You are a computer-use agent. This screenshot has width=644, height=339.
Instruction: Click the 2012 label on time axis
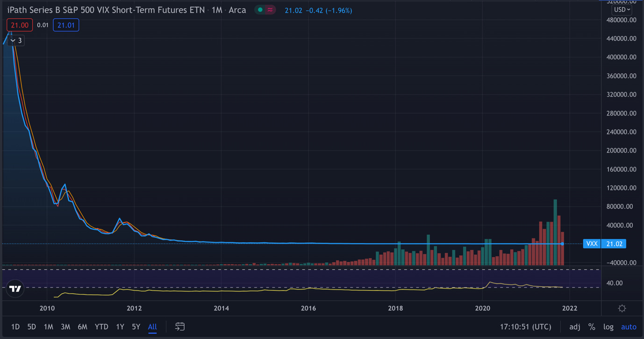click(x=134, y=308)
